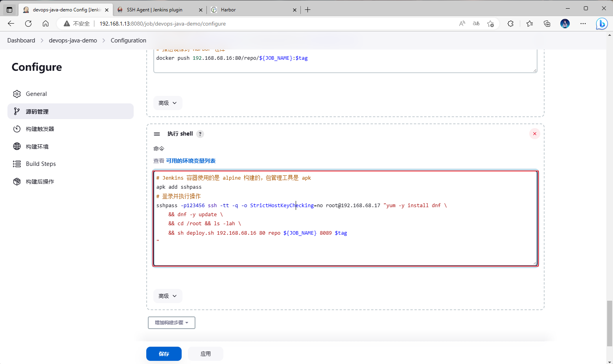Click into sshpass shell command textarea
613x364 pixels.
[x=345, y=218]
